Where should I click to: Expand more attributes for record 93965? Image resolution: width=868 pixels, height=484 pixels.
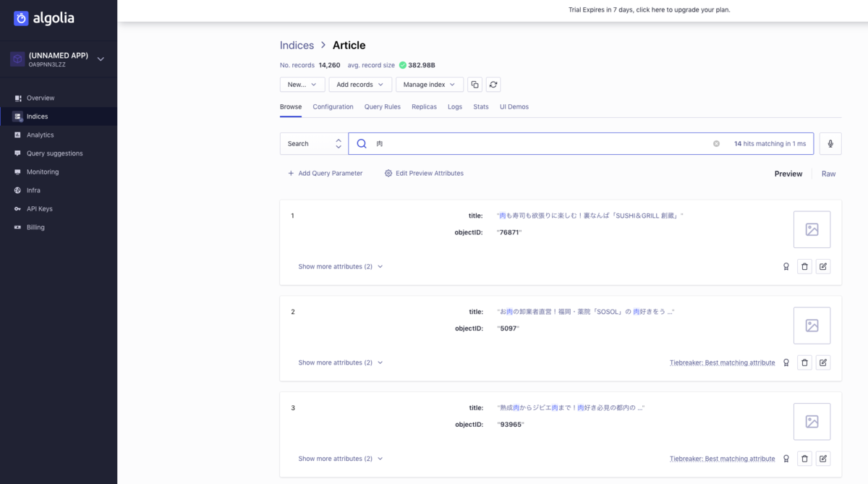(x=341, y=459)
